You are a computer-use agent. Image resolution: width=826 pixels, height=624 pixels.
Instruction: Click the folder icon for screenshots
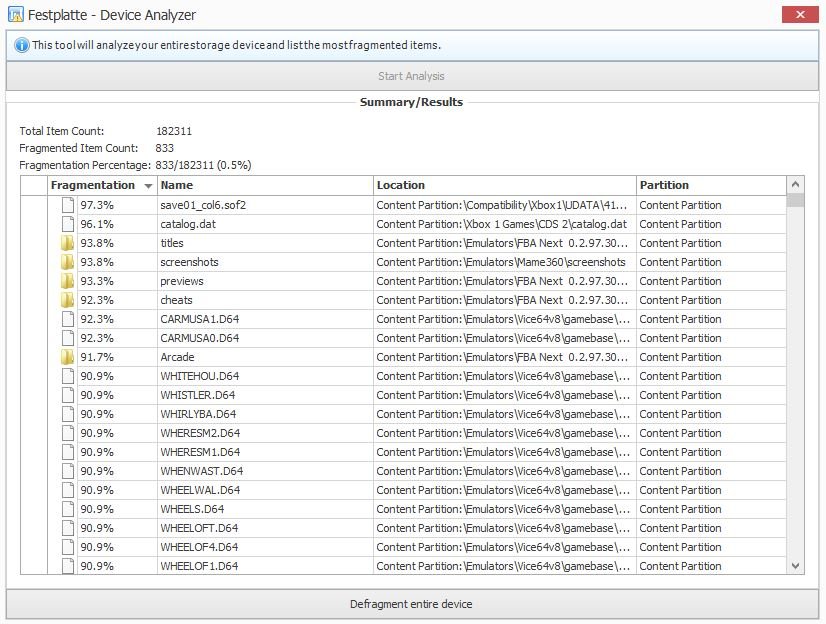coord(67,262)
